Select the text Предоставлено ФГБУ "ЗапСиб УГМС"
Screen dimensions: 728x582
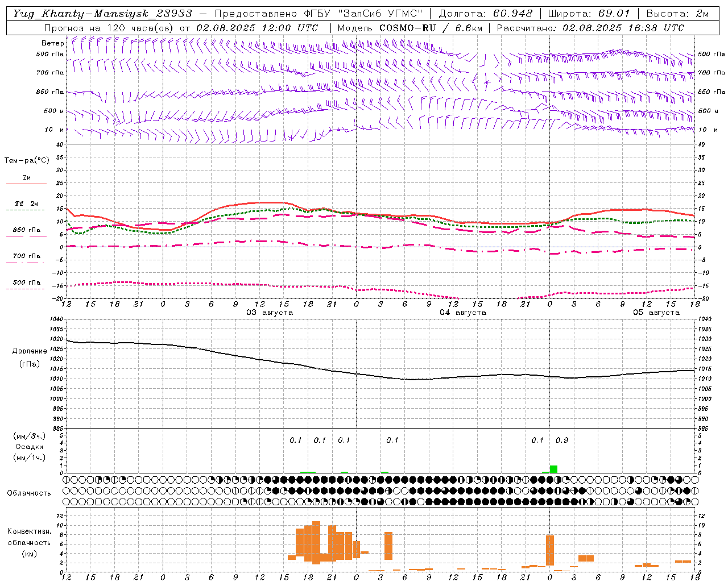click(318, 14)
